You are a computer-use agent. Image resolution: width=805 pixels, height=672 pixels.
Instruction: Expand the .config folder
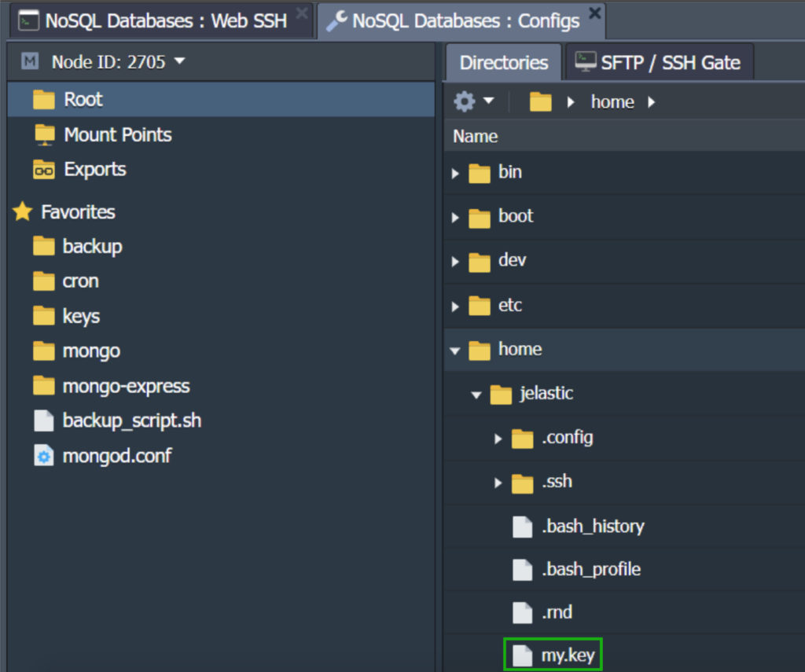click(x=498, y=439)
